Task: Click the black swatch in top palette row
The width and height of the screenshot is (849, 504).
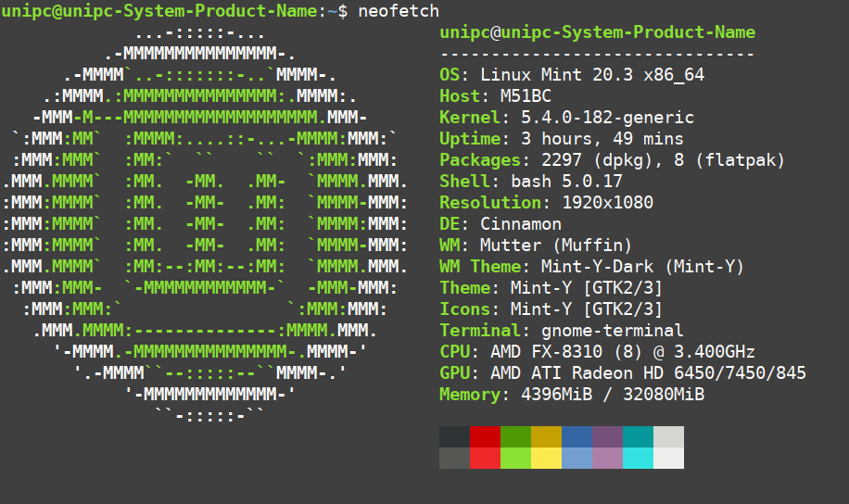Action: pyautogui.click(x=455, y=437)
